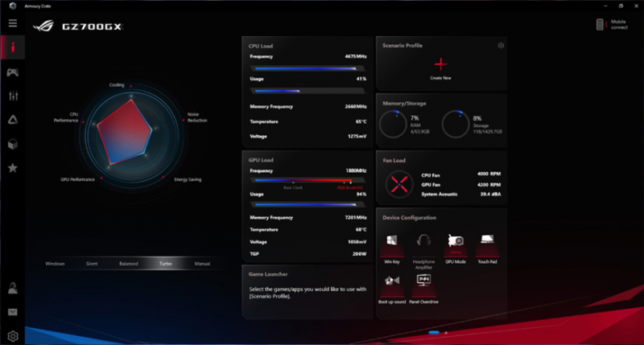Click the CPU Usage bar
This screenshot has width=644, height=345.
308,91
